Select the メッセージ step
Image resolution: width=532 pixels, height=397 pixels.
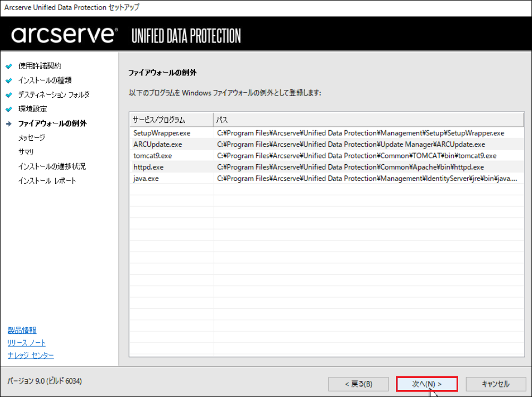(31, 138)
